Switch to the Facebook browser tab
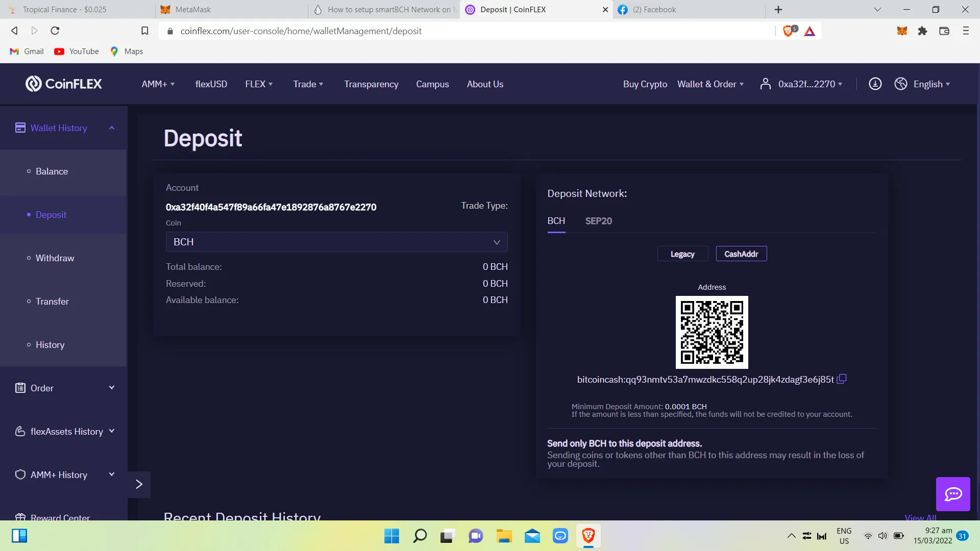 pos(689,10)
